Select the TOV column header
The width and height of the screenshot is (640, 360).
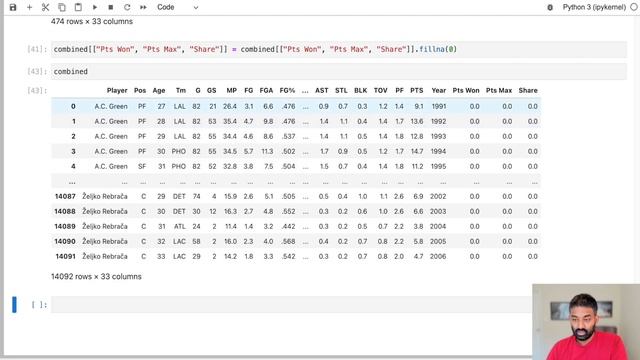coord(380,91)
